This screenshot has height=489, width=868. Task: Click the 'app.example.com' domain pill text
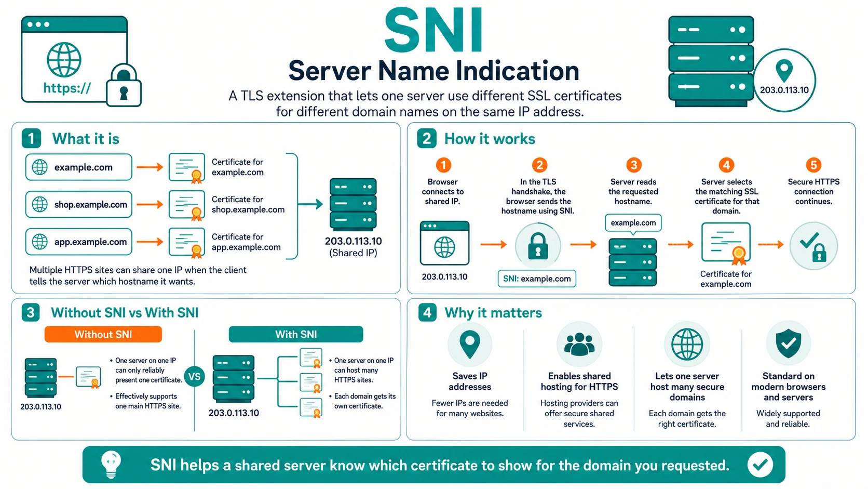coord(91,242)
